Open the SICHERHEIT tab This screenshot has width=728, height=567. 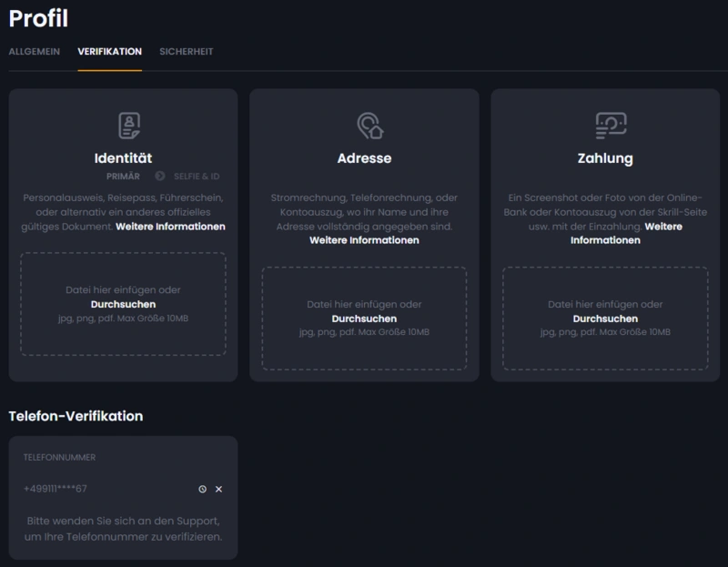coord(186,52)
